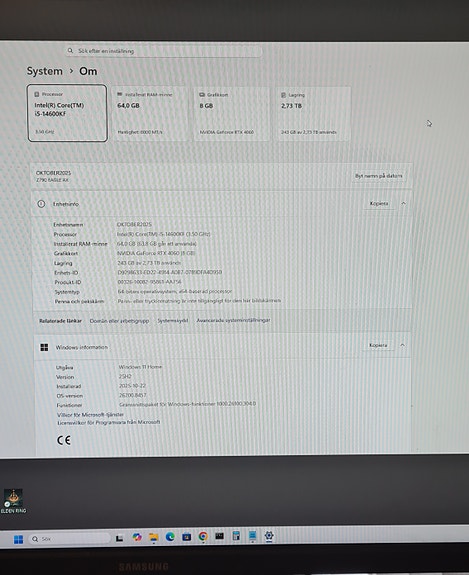Screen dimensions: 469x575
Task: Open Domän eller arbetsgrupp link
Action: click(119, 321)
